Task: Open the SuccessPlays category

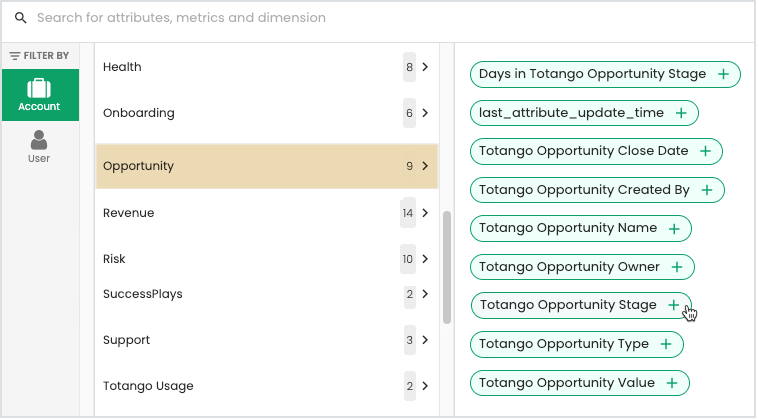Action: (x=267, y=294)
